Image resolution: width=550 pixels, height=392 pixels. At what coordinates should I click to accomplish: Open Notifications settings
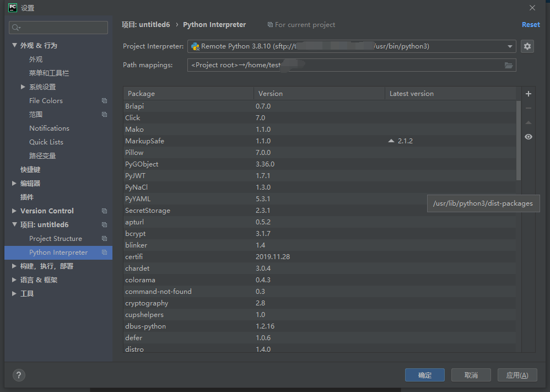tap(49, 128)
